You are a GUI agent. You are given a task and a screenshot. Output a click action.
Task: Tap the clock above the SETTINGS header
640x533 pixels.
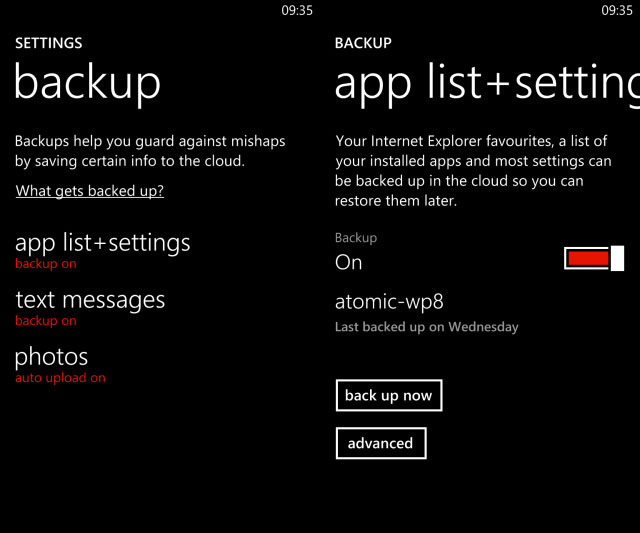tap(297, 10)
